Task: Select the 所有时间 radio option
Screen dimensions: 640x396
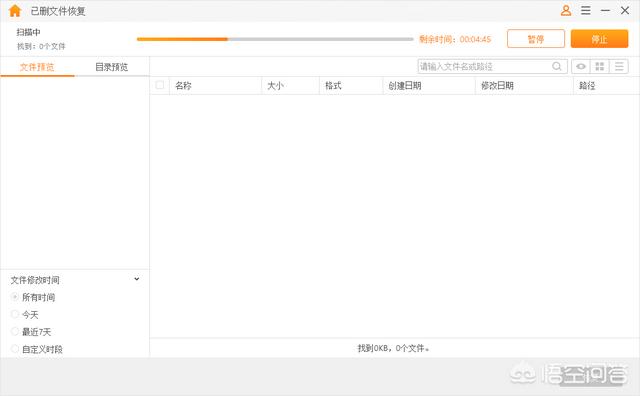Action: point(15,297)
